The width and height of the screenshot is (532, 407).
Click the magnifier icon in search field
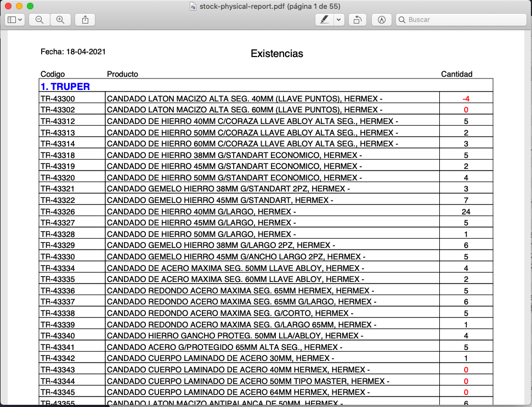[x=402, y=20]
